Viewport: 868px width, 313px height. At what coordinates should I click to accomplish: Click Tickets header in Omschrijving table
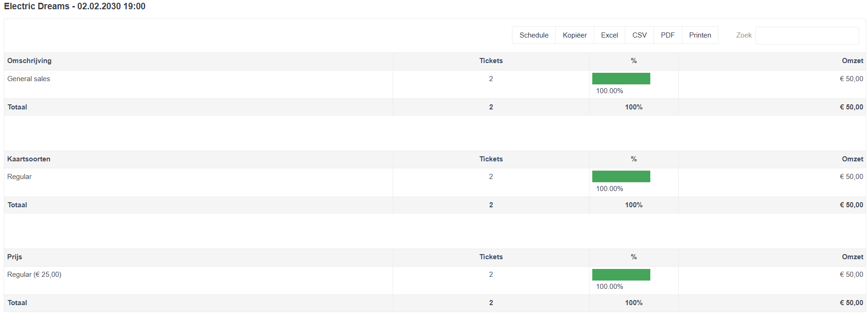(491, 61)
